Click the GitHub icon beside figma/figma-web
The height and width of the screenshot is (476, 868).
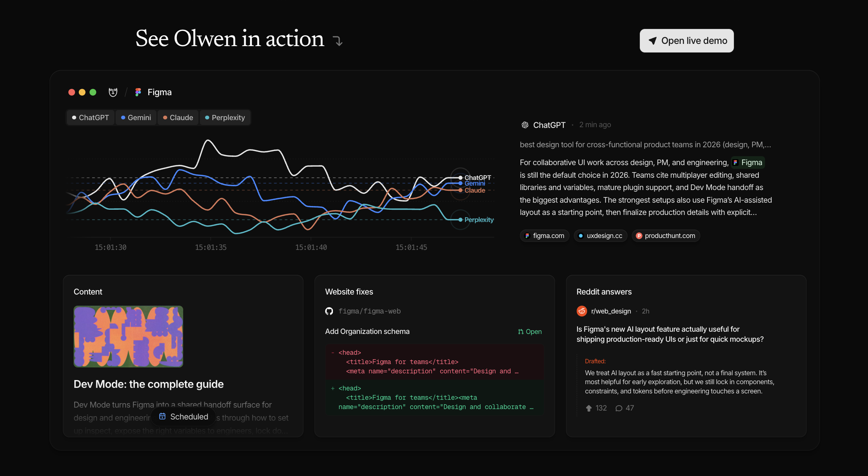[x=329, y=311]
